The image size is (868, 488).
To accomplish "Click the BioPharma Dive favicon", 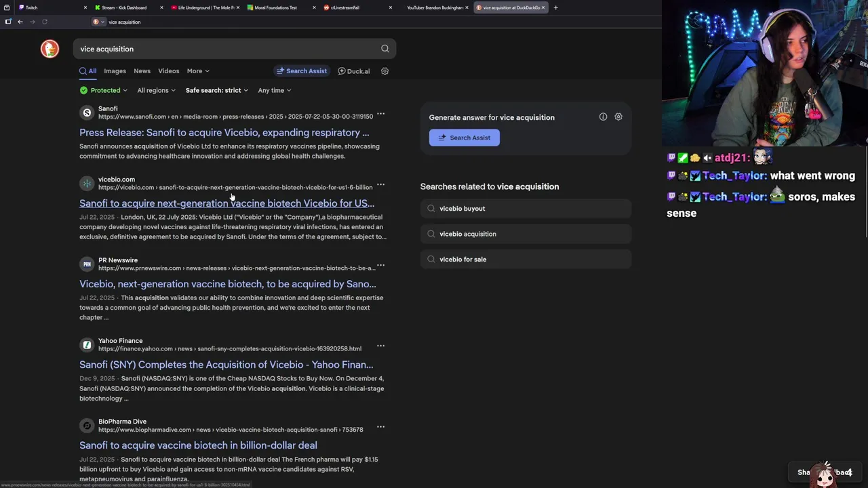I will [x=87, y=425].
